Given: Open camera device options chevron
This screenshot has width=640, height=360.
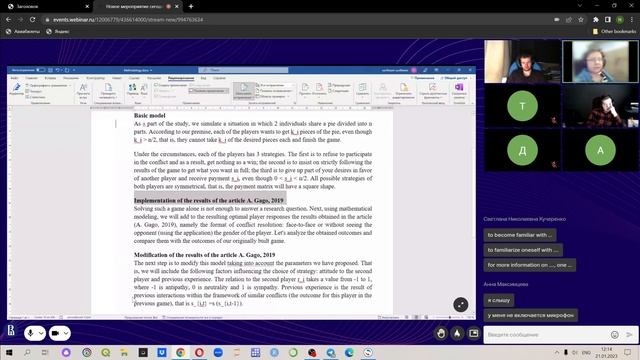Looking at the screenshot, I should tap(66, 333).
